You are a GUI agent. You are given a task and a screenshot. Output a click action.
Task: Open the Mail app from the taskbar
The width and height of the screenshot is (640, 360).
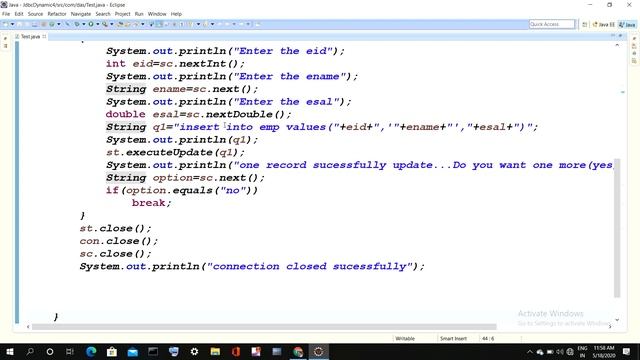133,351
